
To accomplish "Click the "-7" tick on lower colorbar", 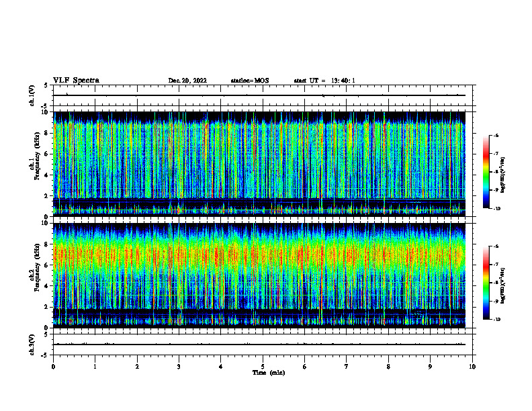I will click(496, 265).
